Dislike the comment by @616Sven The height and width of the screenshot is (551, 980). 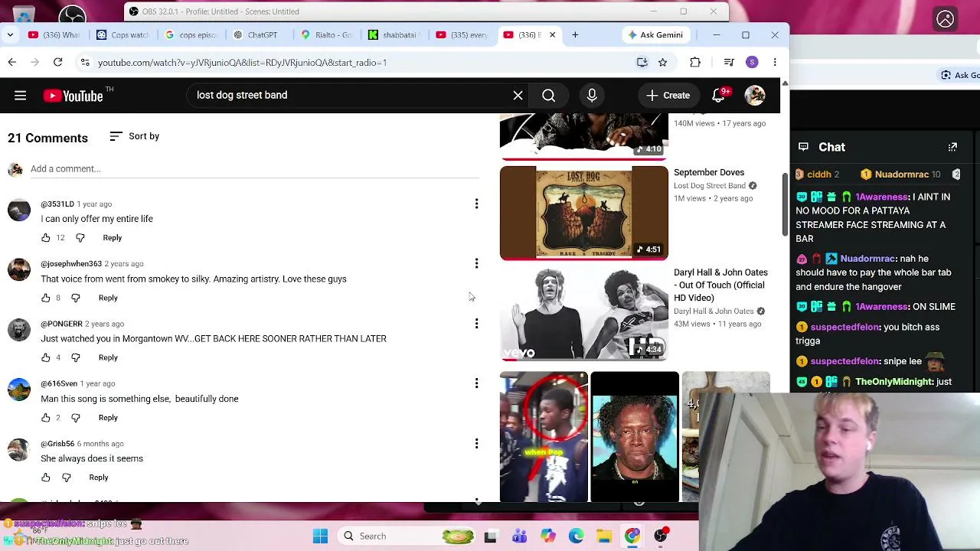click(76, 418)
